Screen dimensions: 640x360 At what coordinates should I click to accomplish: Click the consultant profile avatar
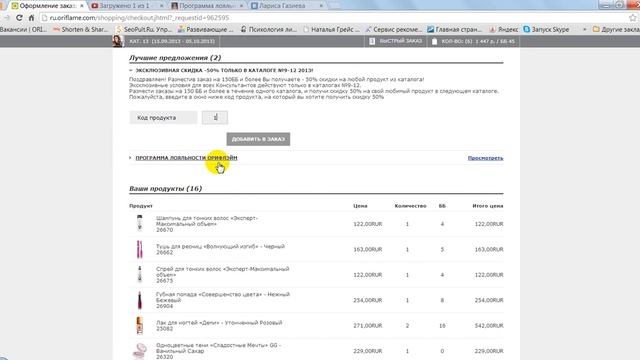click(x=118, y=41)
